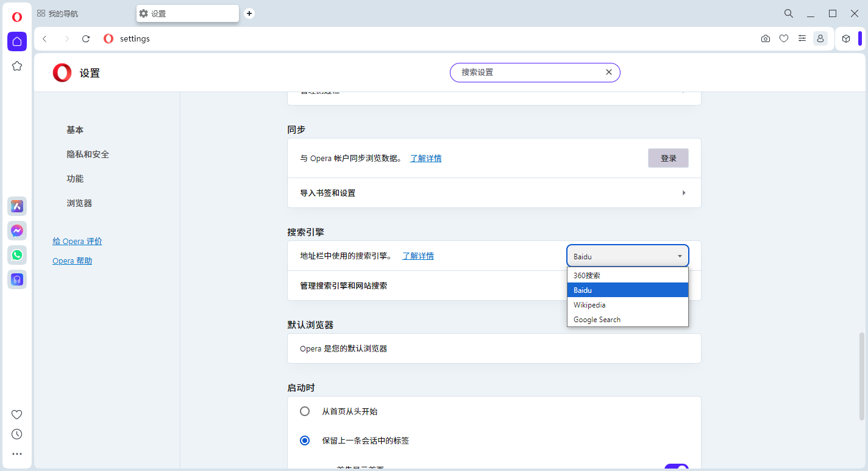This screenshot has width=868, height=471.
Task: Select "保留上一条会话中的标签" radio option
Action: 305,440
